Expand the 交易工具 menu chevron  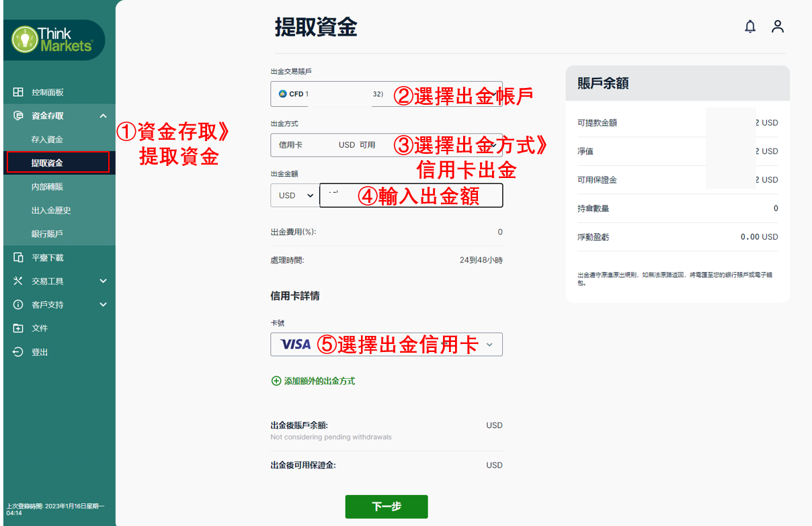tap(103, 281)
